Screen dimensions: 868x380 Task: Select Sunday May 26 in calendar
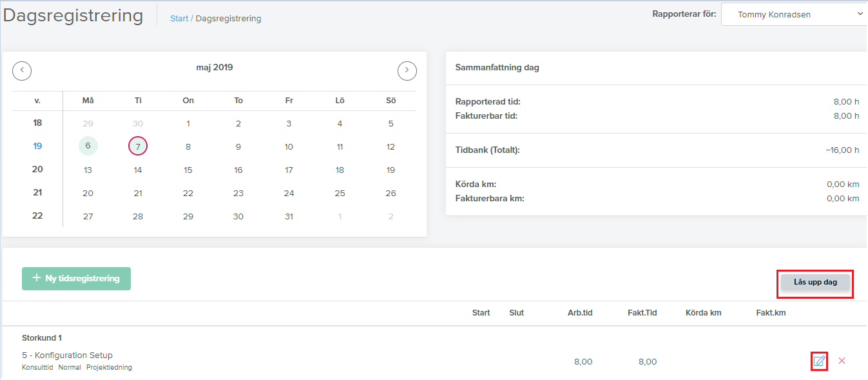click(x=391, y=194)
